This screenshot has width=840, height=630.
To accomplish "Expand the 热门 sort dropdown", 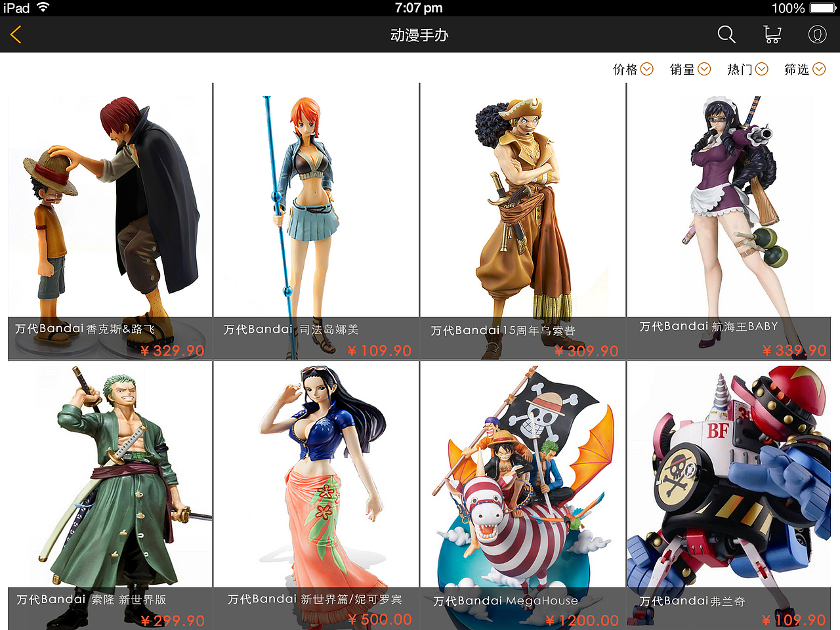I will (747, 69).
